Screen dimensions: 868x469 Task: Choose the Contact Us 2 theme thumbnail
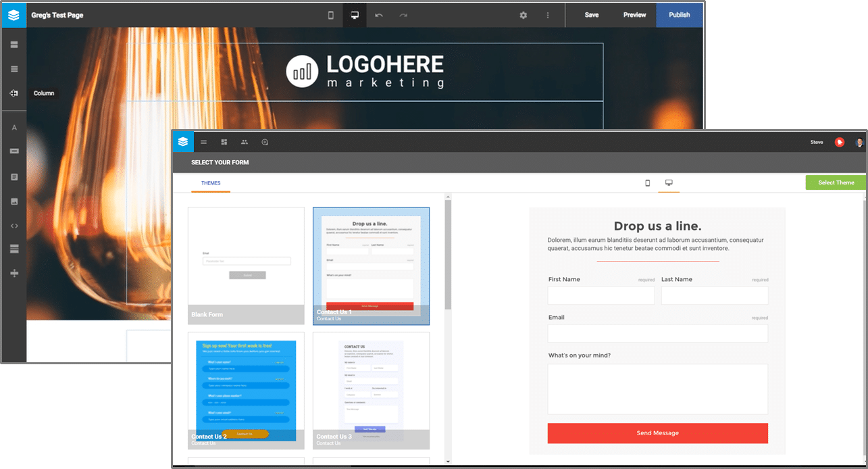tap(246, 391)
